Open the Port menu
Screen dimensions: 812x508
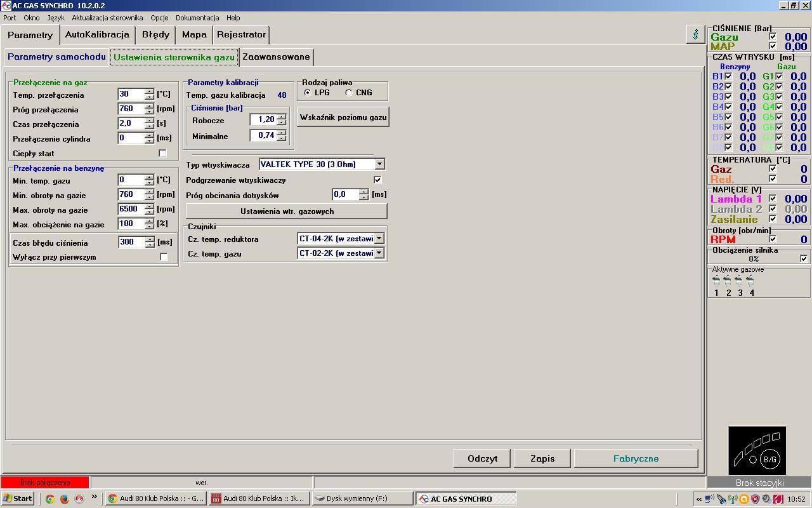(x=10, y=18)
